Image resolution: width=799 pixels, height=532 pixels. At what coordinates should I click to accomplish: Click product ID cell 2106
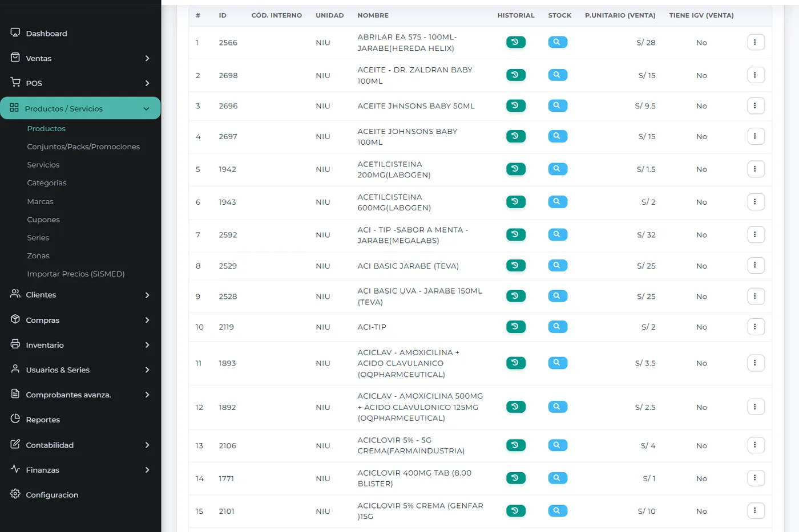(x=227, y=446)
